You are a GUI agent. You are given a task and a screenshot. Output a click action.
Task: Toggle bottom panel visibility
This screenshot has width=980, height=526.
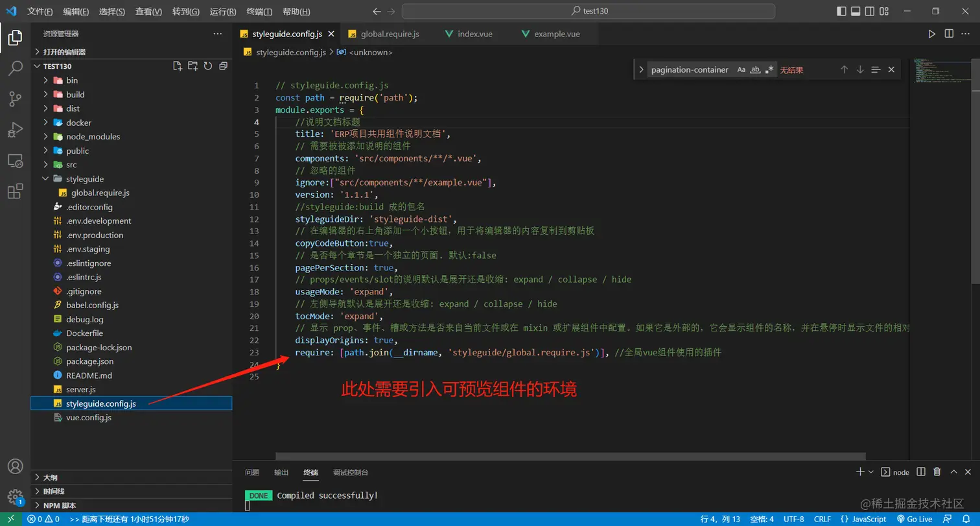pyautogui.click(x=856, y=11)
